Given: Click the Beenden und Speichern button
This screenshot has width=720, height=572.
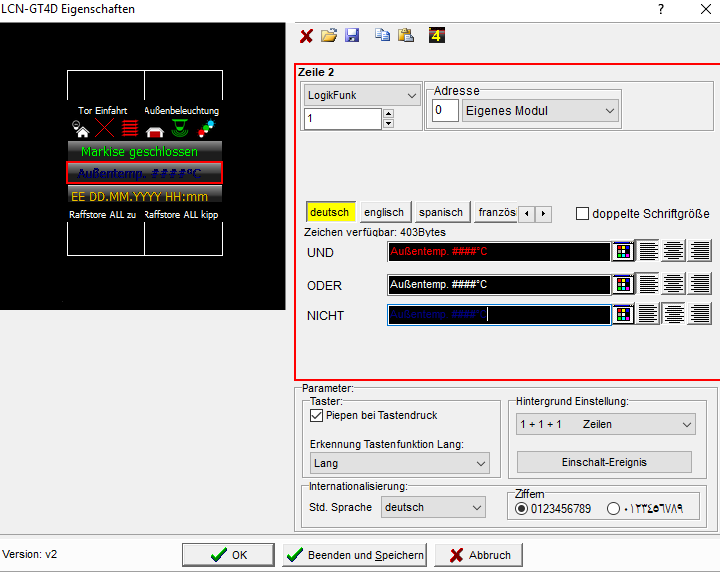Looking at the screenshot, I should (x=355, y=555).
